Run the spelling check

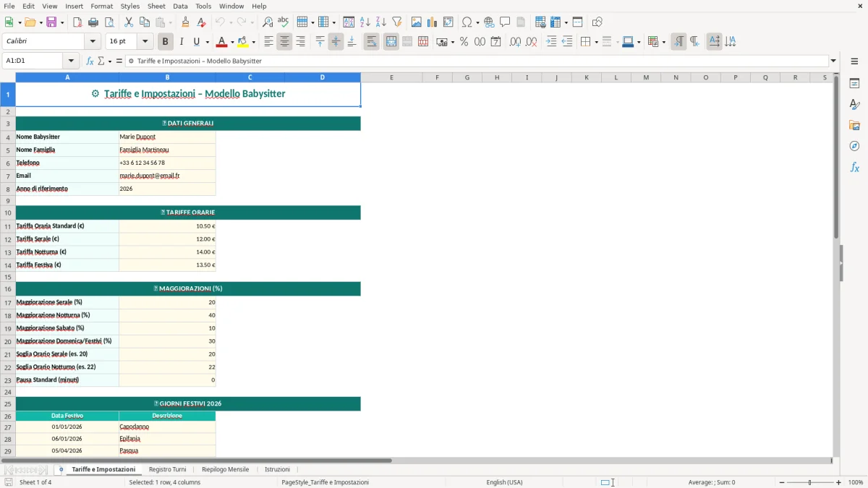284,22
